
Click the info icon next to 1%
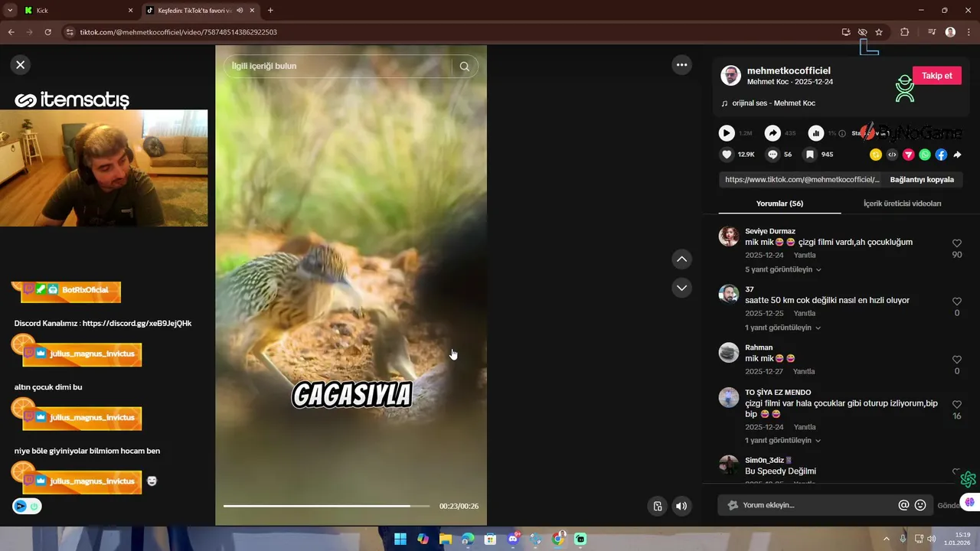tap(842, 133)
